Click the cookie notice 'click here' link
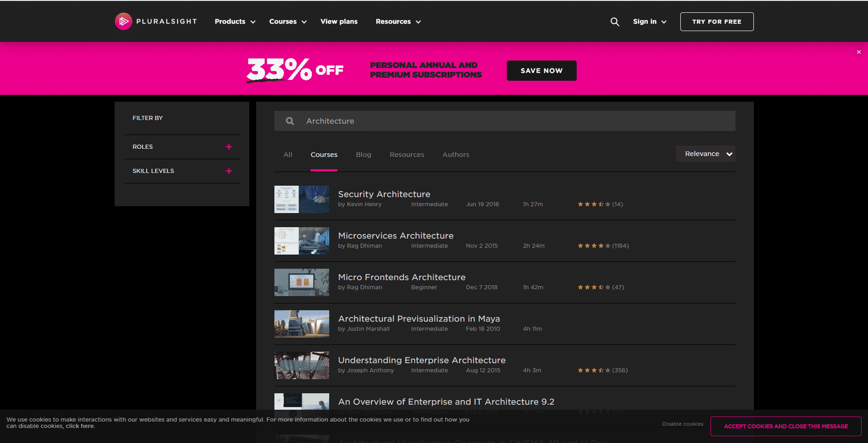 pos(80,426)
